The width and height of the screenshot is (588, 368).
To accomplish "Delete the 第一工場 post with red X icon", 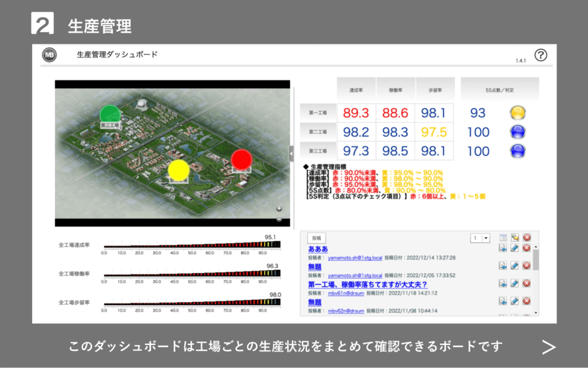I will tap(527, 283).
